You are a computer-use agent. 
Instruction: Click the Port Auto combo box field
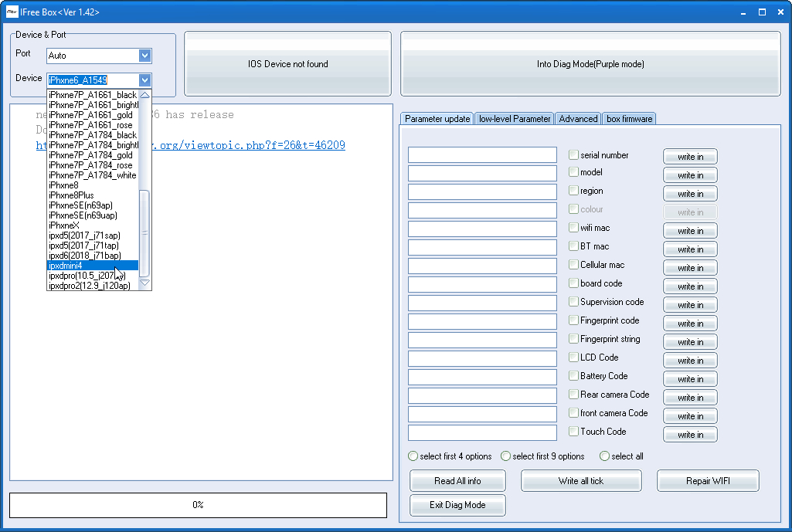pyautogui.click(x=93, y=56)
